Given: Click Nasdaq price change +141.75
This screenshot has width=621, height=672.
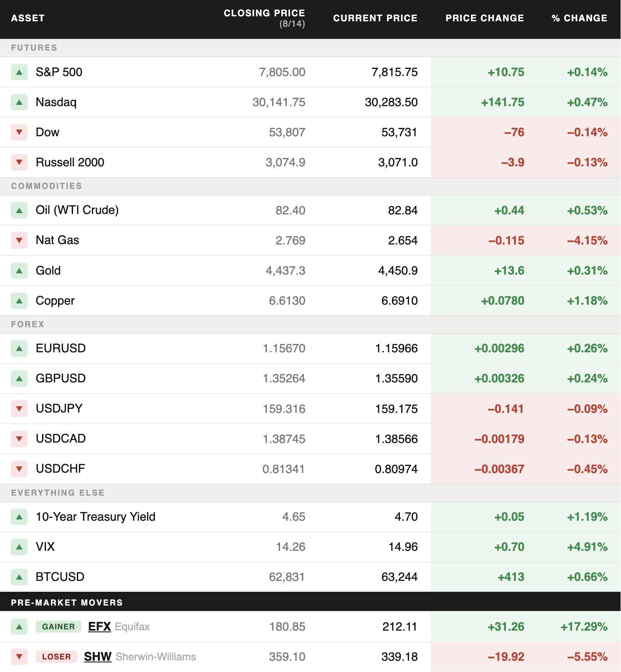Looking at the screenshot, I should click(503, 102).
